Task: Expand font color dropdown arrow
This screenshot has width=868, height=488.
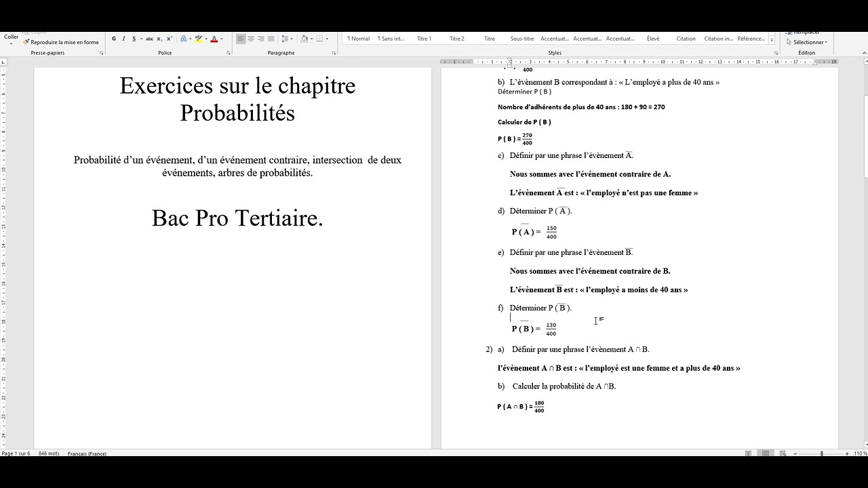Action: (221, 39)
